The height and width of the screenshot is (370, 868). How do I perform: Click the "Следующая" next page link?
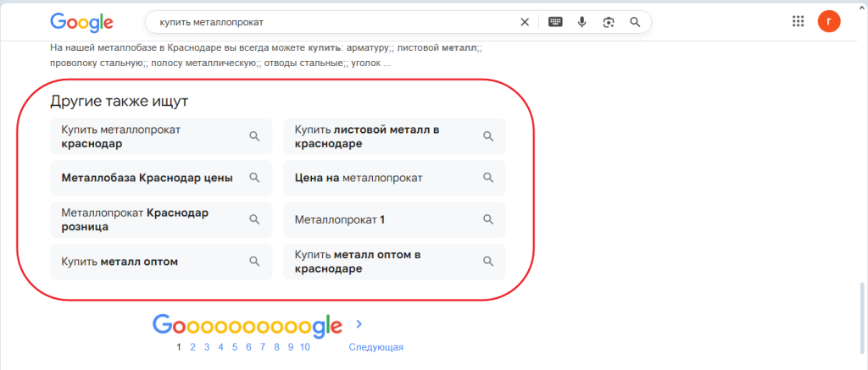(376, 347)
